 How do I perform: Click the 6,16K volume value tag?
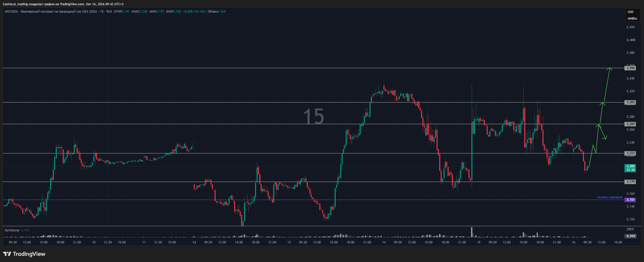click(x=630, y=236)
